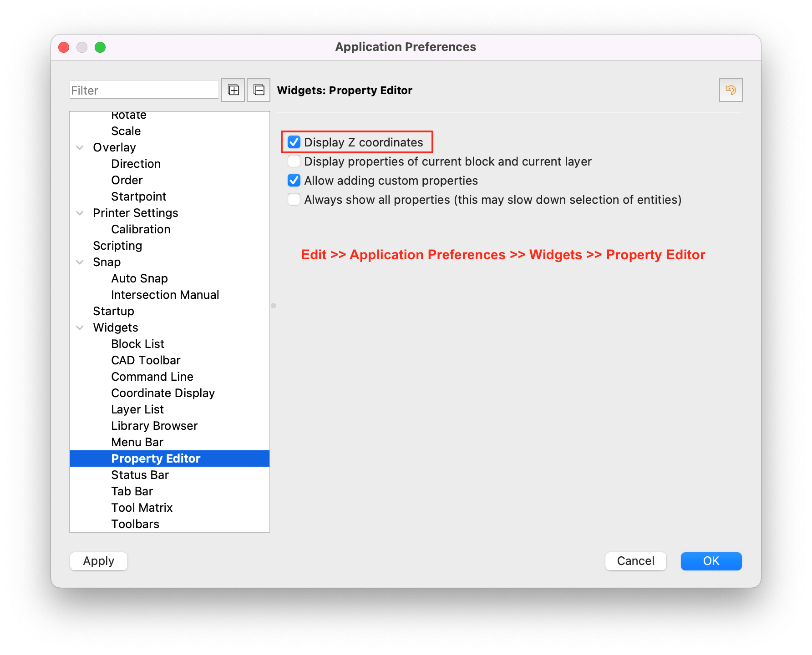Uncheck Display Z coordinates checkbox
This screenshot has width=812, height=655.
pyautogui.click(x=294, y=142)
